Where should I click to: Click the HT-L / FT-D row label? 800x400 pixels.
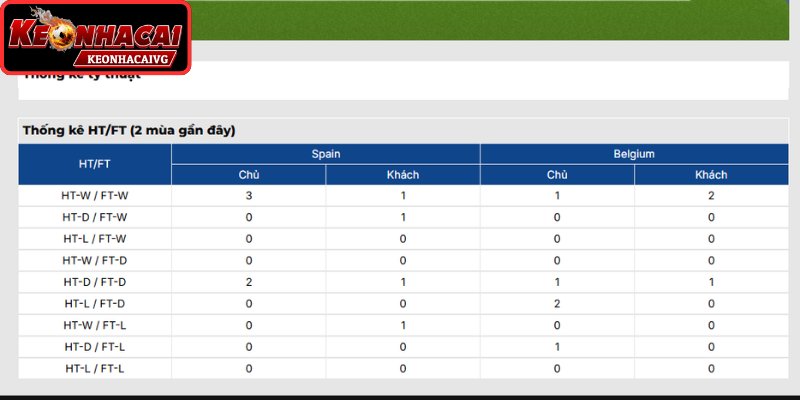(95, 304)
